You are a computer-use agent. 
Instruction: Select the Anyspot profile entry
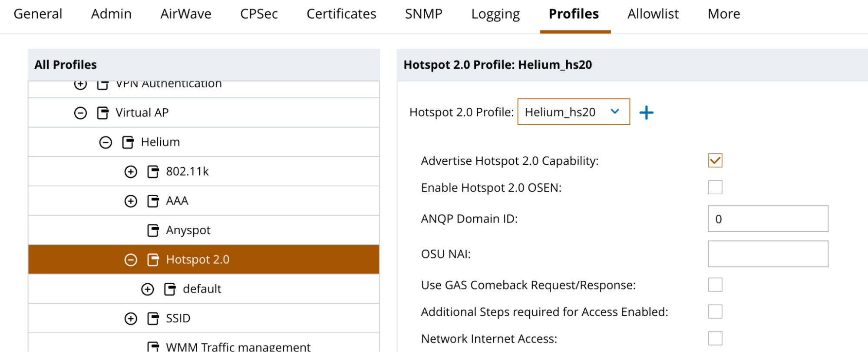pyautogui.click(x=188, y=230)
